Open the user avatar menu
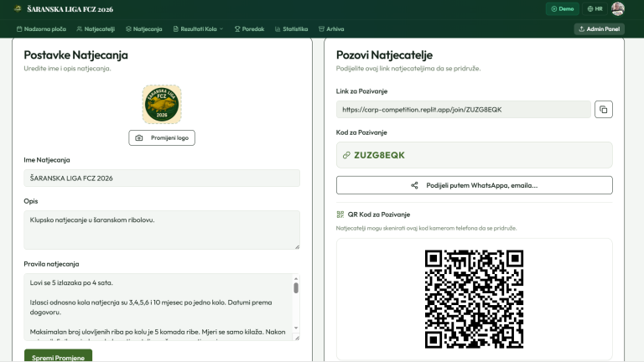 coord(617,8)
